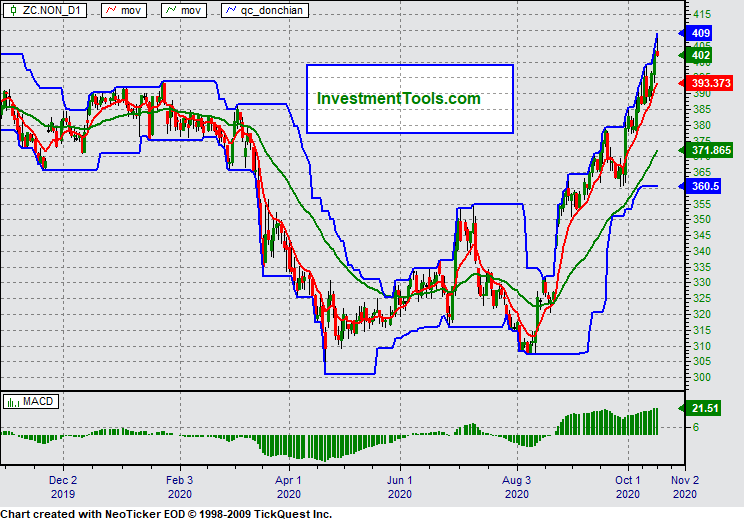Click the ZC.NON_D1 candlestick series icon
The height and width of the screenshot is (521, 744).
(13, 9)
